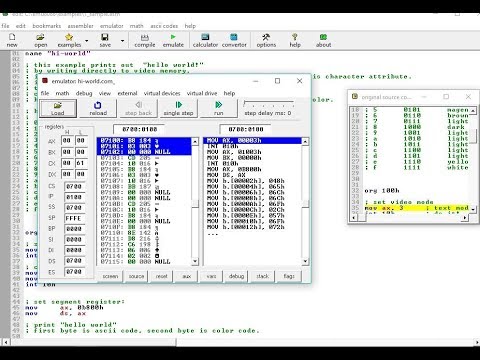
Task: Click step back in emulator
Action: coord(138,108)
